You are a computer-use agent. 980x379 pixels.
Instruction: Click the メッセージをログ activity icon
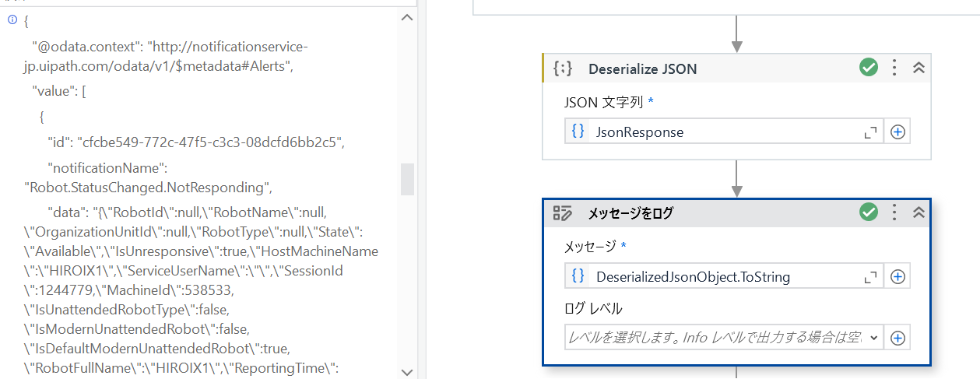point(562,212)
